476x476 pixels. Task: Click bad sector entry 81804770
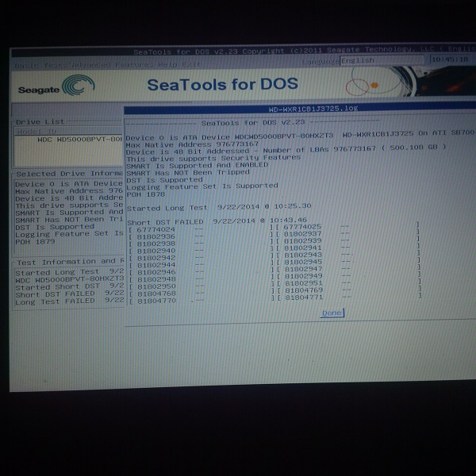tap(156, 301)
